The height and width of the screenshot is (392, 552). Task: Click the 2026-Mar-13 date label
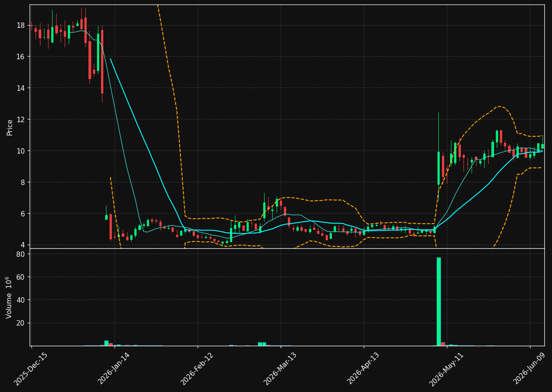pyautogui.click(x=280, y=369)
